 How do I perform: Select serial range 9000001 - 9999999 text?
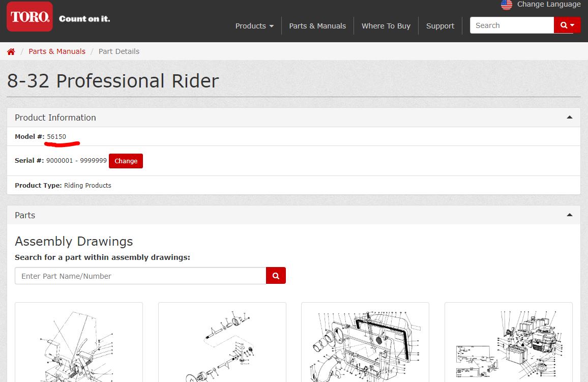76,160
